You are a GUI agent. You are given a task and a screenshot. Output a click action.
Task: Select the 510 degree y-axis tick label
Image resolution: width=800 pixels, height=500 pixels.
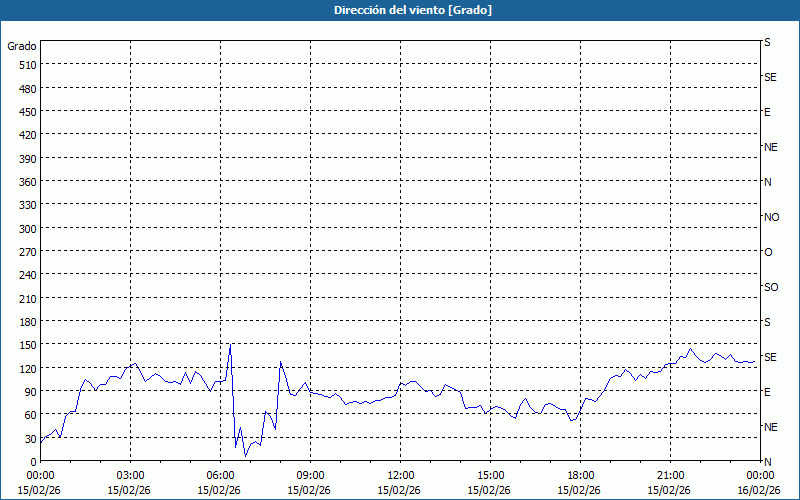coord(27,65)
